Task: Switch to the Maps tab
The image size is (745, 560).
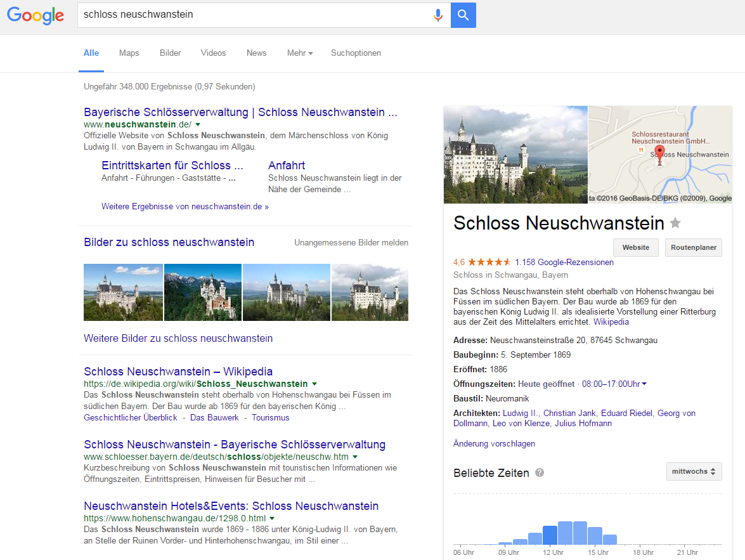Action: point(129,53)
